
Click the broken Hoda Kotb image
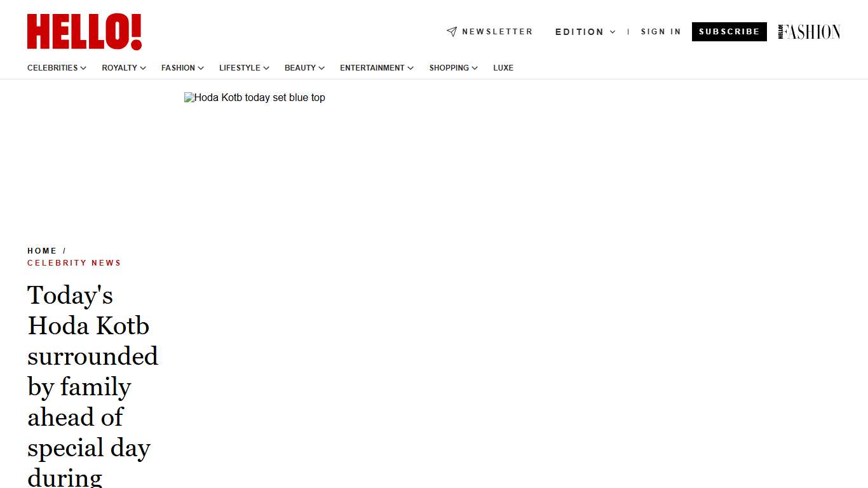tap(254, 98)
